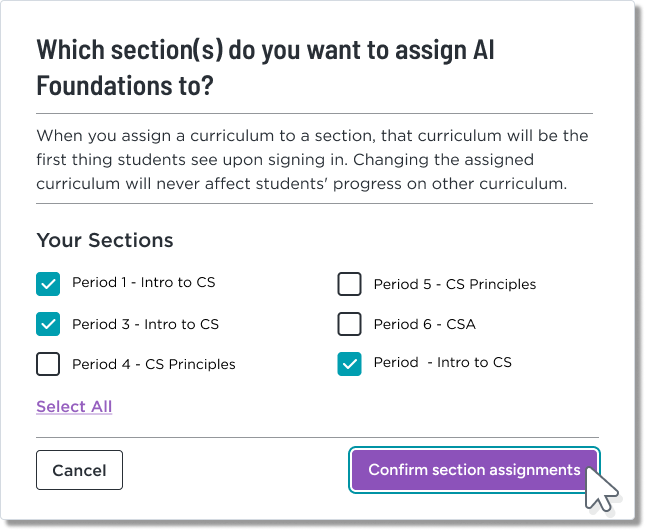Click the 'Period - Intro to CS' label text
The width and height of the screenshot is (645, 530).
click(x=442, y=362)
